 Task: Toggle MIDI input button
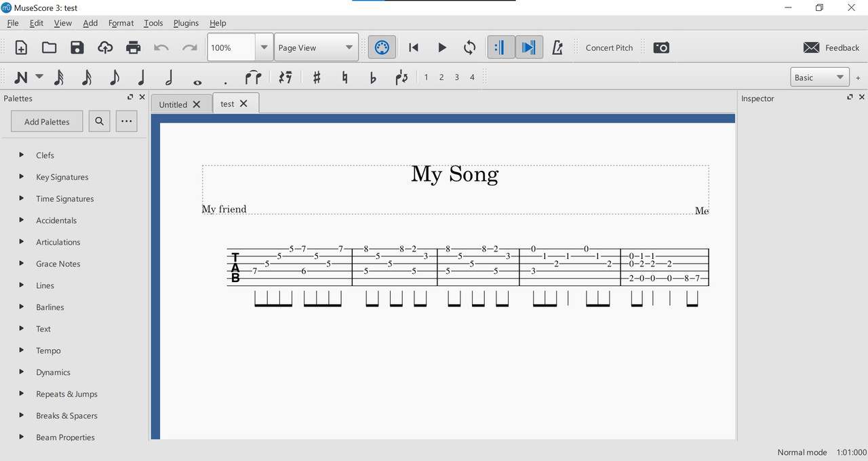(382, 47)
